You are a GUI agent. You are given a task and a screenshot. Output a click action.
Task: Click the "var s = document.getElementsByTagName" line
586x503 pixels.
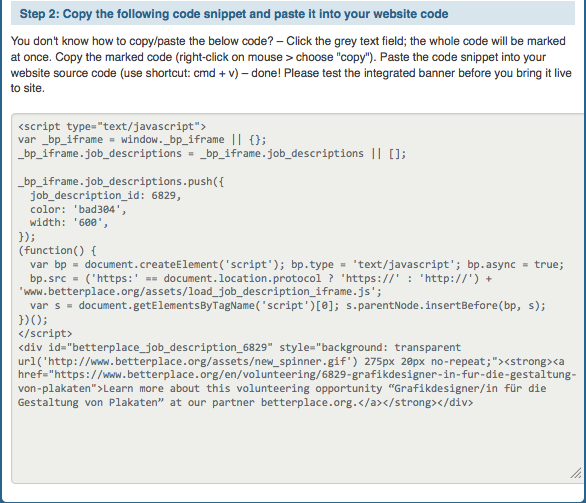coord(288,306)
